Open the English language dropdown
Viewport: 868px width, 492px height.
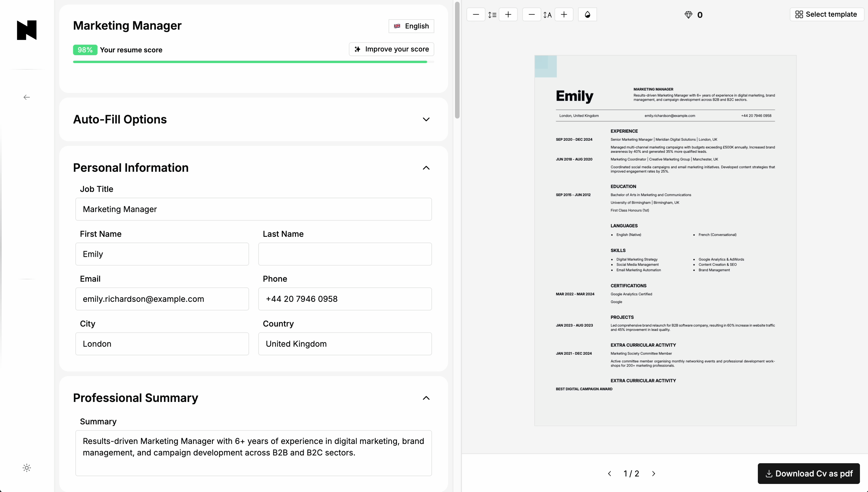click(x=411, y=26)
